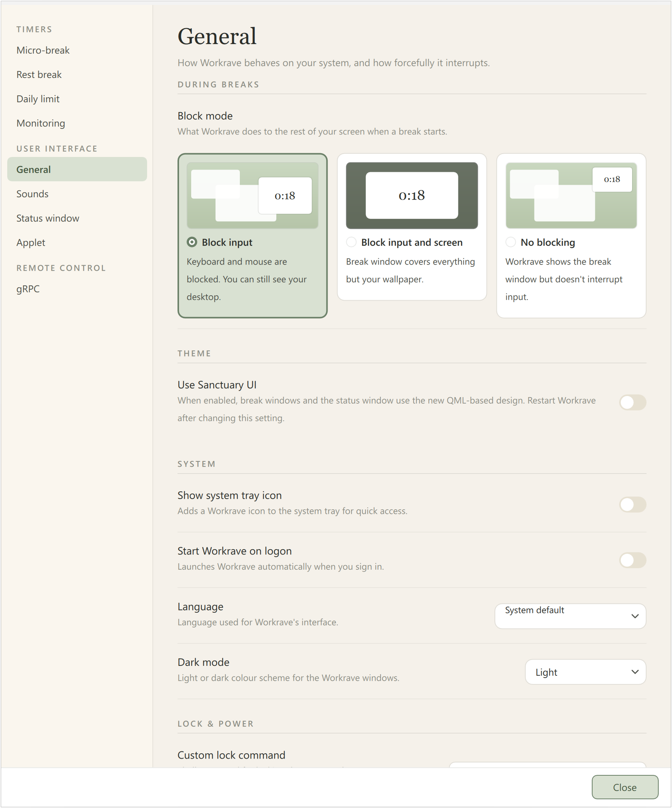Click the No blocking preview image
672x808 pixels.
(x=571, y=195)
